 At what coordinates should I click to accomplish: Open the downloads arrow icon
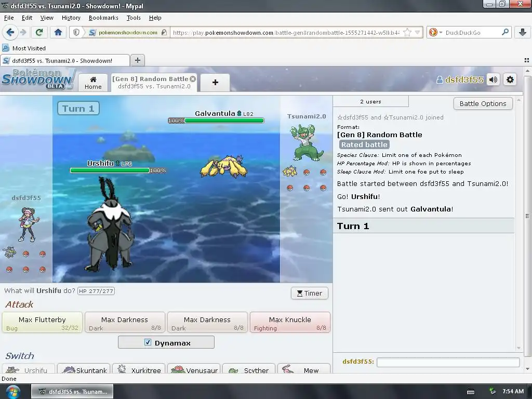point(523,32)
